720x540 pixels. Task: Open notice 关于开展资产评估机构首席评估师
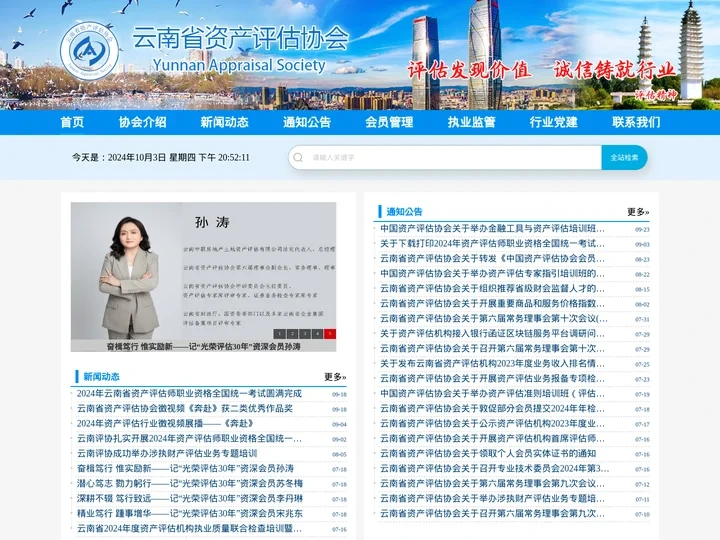coord(492,439)
